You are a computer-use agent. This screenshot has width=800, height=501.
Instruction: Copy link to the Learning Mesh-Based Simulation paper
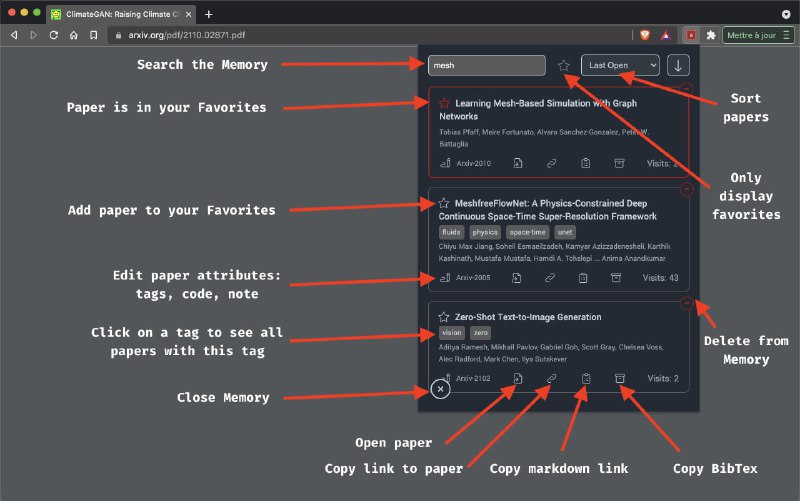click(x=552, y=163)
